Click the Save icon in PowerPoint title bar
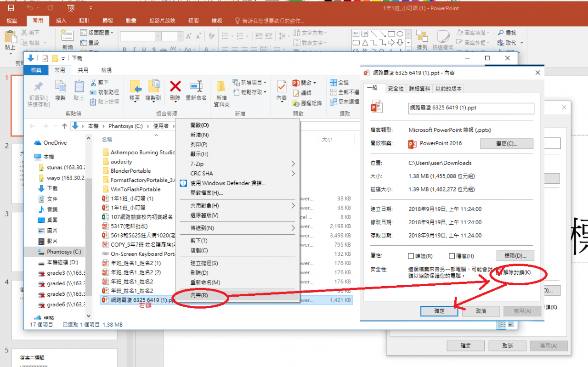588x367 pixels. (x=11, y=8)
